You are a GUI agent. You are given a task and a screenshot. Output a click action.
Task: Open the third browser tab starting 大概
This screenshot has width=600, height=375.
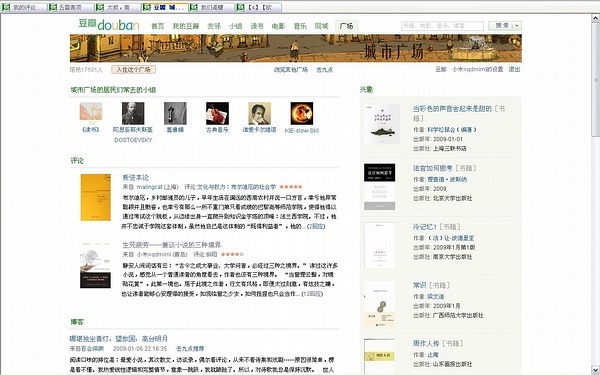coord(118,7)
